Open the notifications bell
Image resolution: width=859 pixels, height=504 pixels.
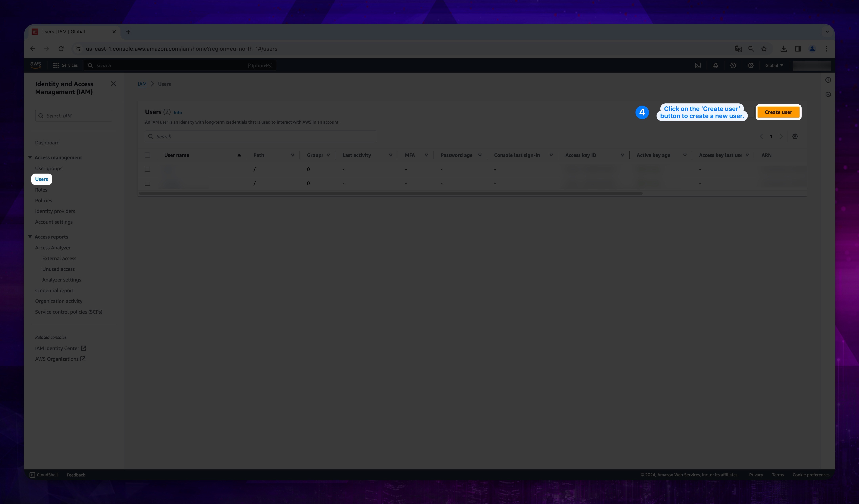716,65
